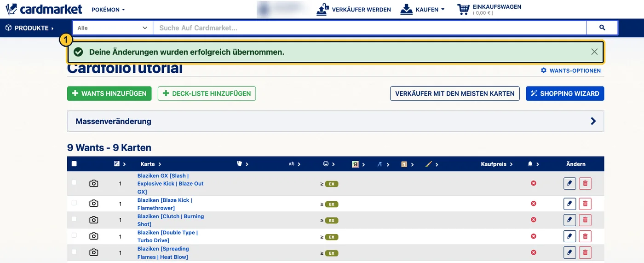This screenshot has height=263, width=644.
Task: Sort by expansion cards icon column
Action: click(242, 164)
